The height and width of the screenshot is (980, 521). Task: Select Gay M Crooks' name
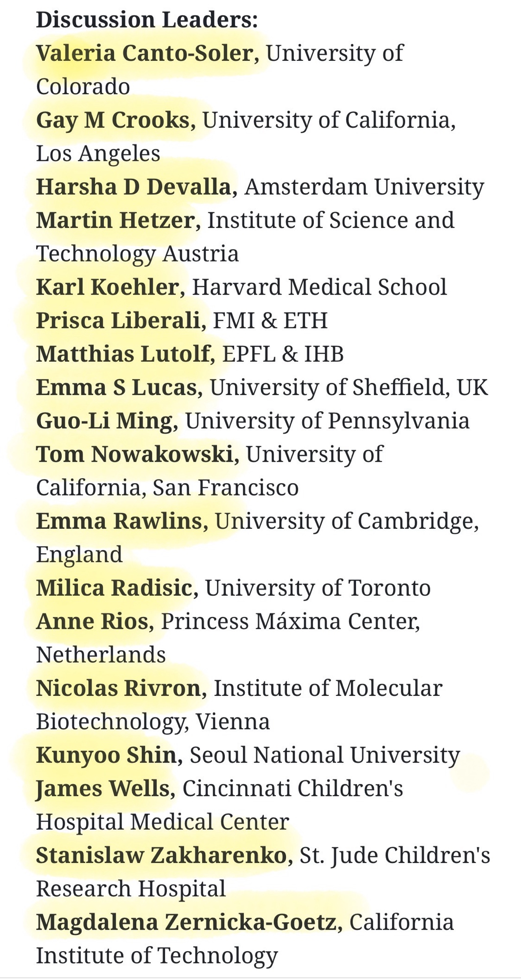tap(113, 121)
